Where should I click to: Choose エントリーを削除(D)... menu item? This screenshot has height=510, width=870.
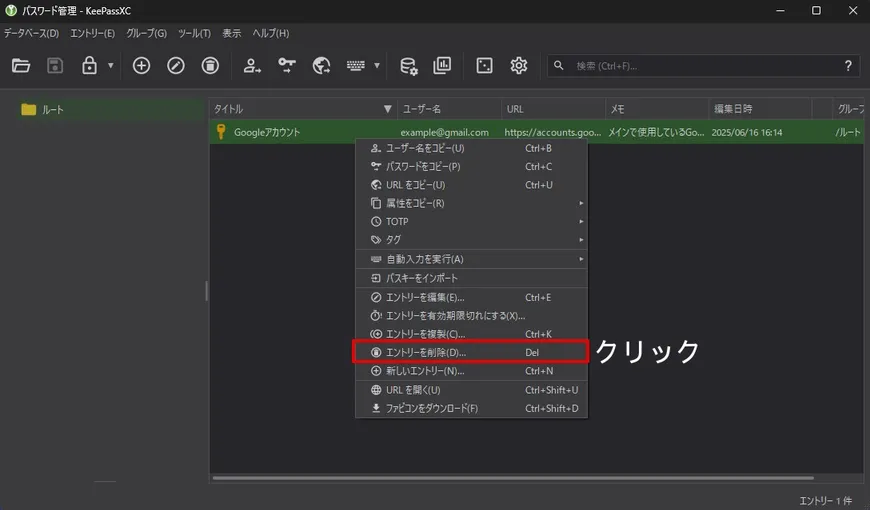(471, 352)
